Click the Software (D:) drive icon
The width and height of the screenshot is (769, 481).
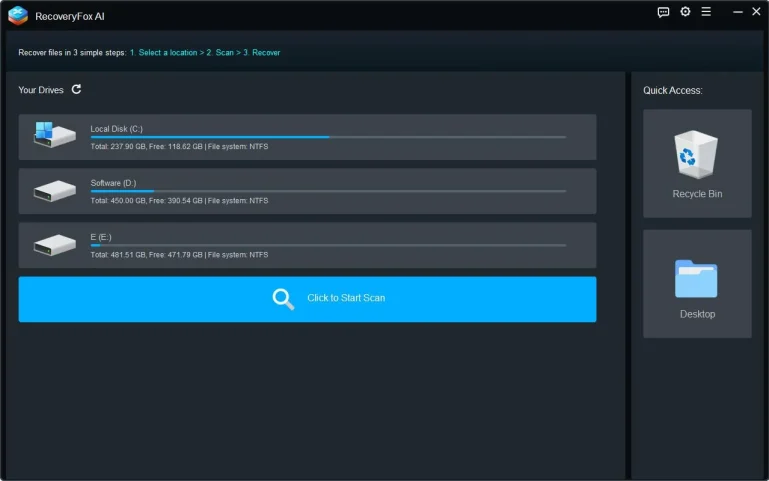point(54,190)
